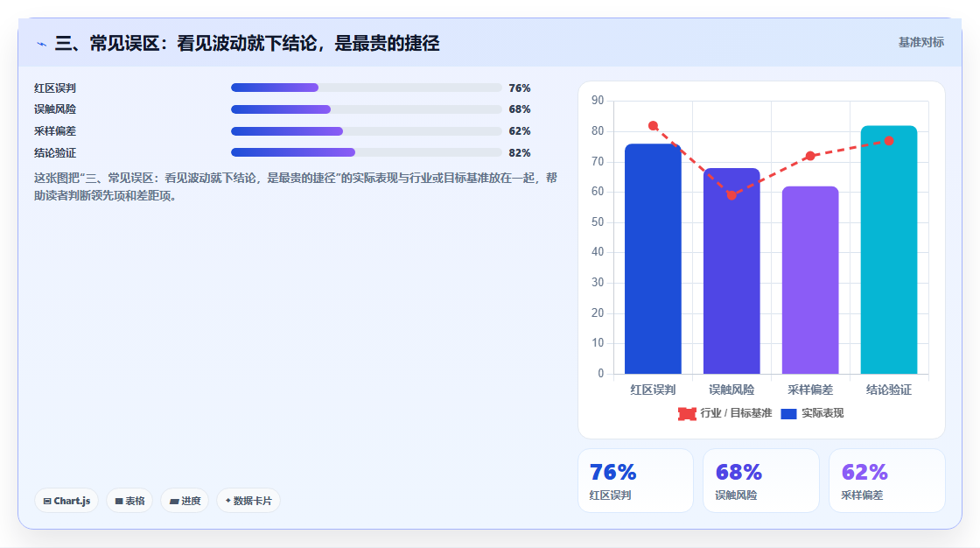Viewport: 980px width, 548px height.
Task: Click the 结论验证 progress bar
Action: point(367,152)
